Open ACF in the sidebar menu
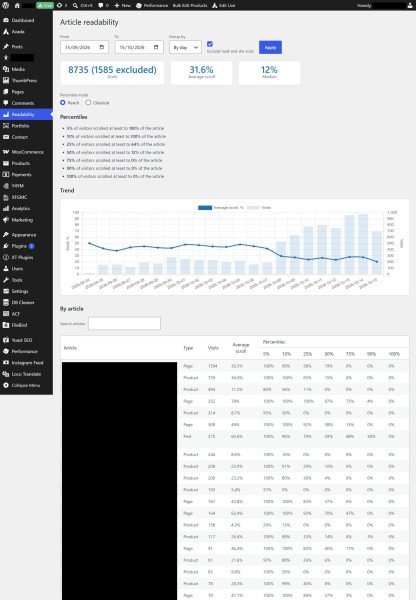The image size is (416, 600). [x=26, y=314]
